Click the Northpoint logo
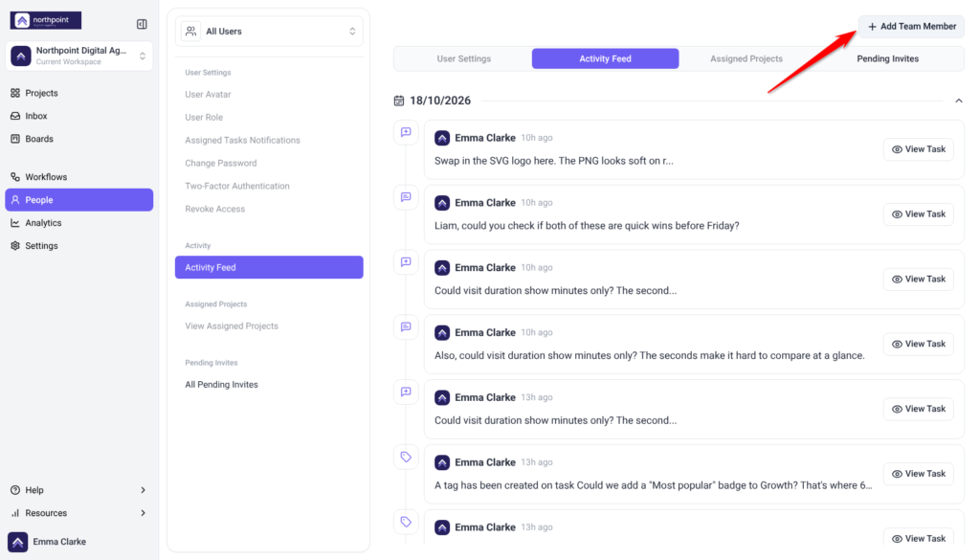The width and height of the screenshot is (980, 560). coord(46,21)
